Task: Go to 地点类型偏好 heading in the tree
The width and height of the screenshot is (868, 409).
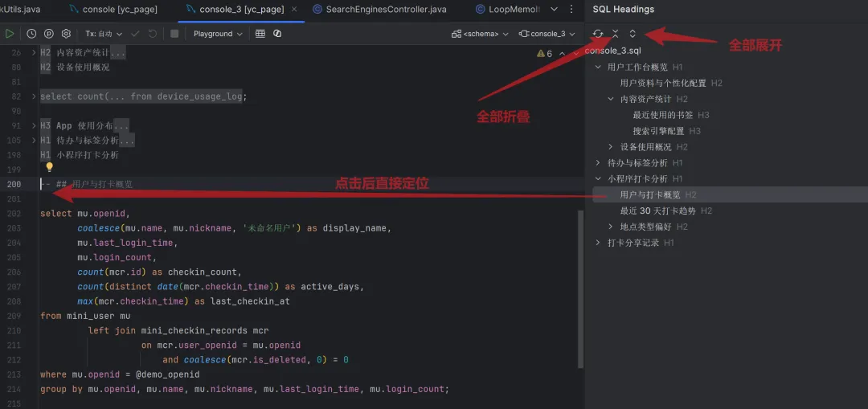Action: pos(646,227)
